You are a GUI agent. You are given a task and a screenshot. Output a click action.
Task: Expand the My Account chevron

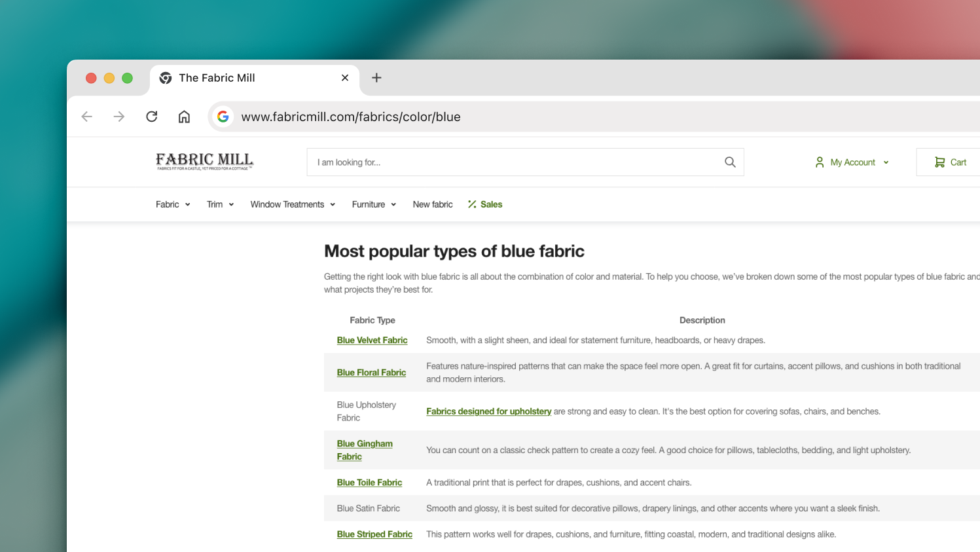pos(886,162)
